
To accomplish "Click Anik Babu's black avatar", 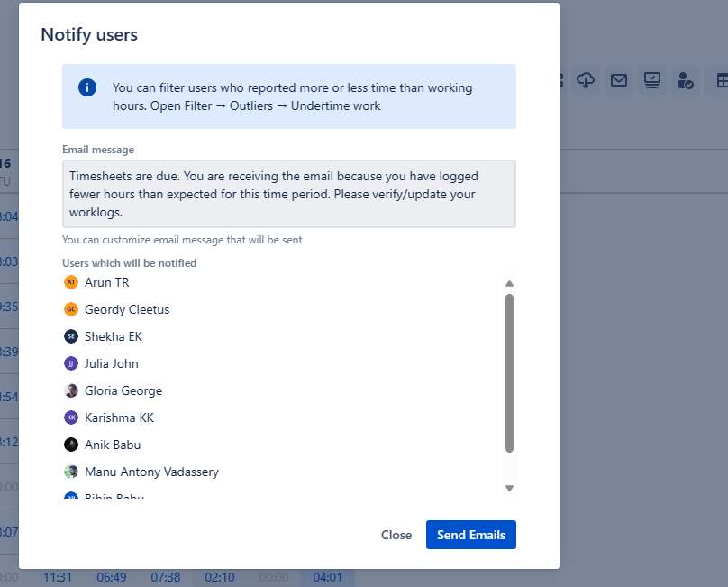I will click(x=71, y=445).
